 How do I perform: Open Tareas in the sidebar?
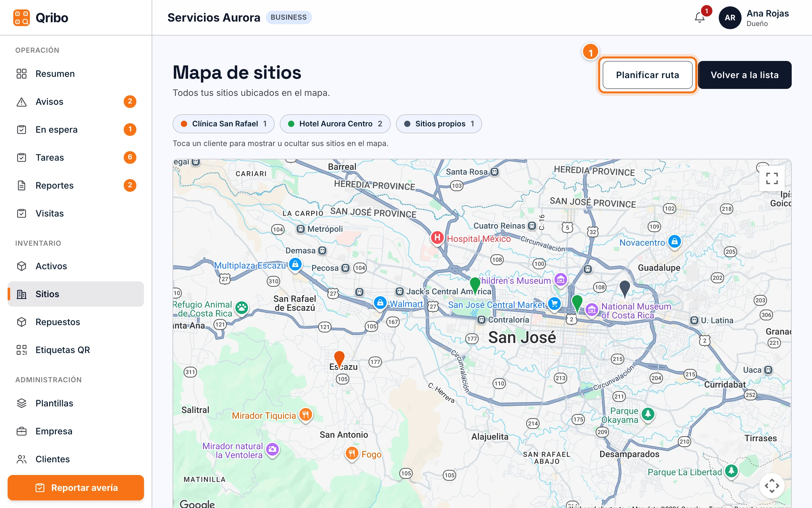tap(76, 157)
